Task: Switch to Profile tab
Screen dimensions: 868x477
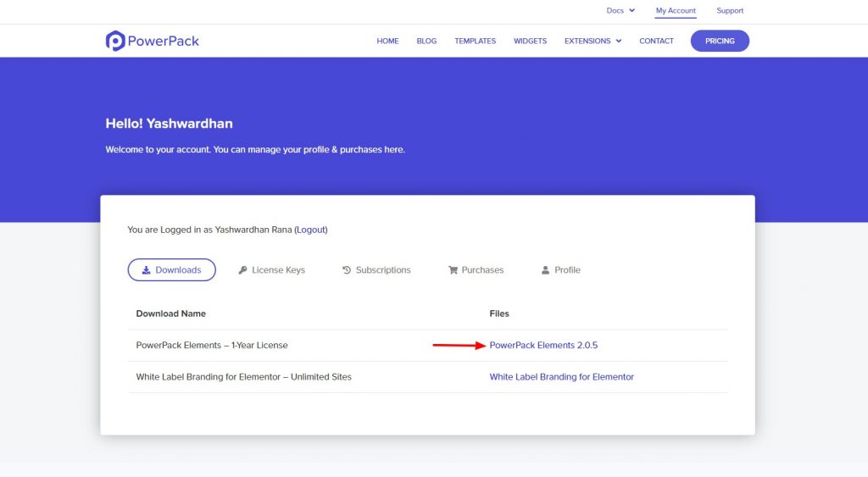Action: 561,270
